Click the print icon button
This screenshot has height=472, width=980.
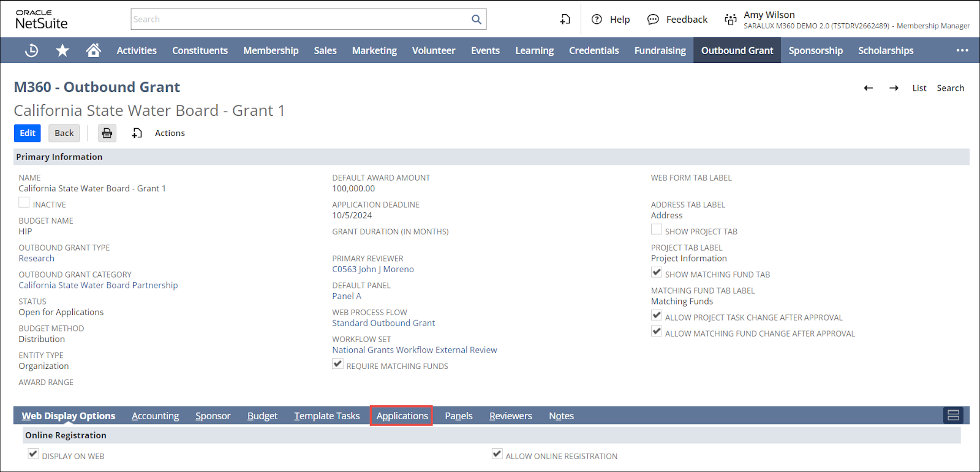(107, 133)
